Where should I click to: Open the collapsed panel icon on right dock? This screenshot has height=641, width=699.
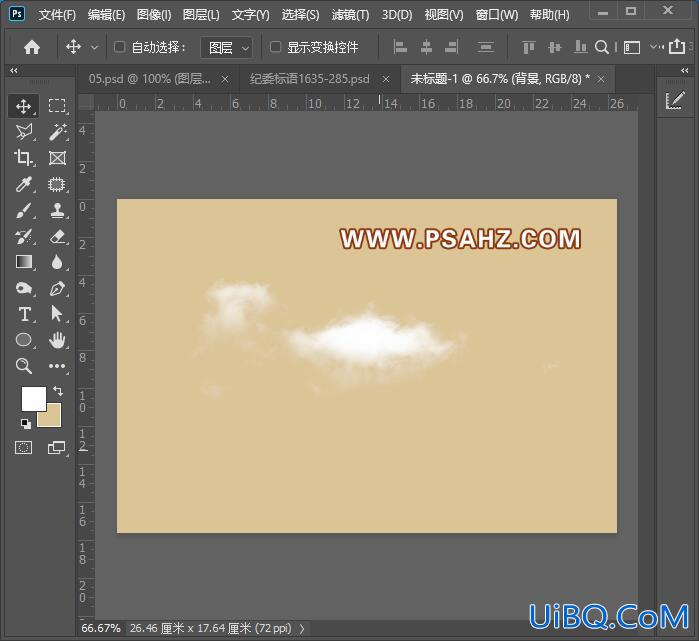[674, 100]
